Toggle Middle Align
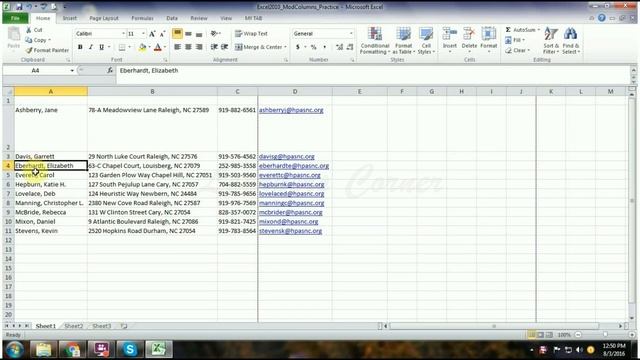Image resolution: width=640 pixels, height=360 pixels. (x=188, y=33)
